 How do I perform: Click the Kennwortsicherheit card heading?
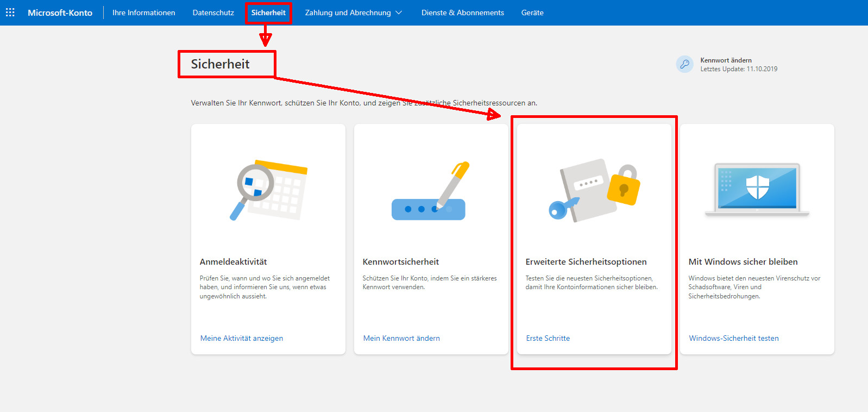401,262
